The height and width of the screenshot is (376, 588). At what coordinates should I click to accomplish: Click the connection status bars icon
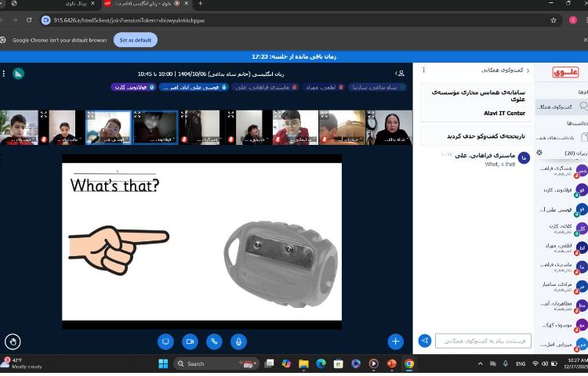[x=18, y=73]
